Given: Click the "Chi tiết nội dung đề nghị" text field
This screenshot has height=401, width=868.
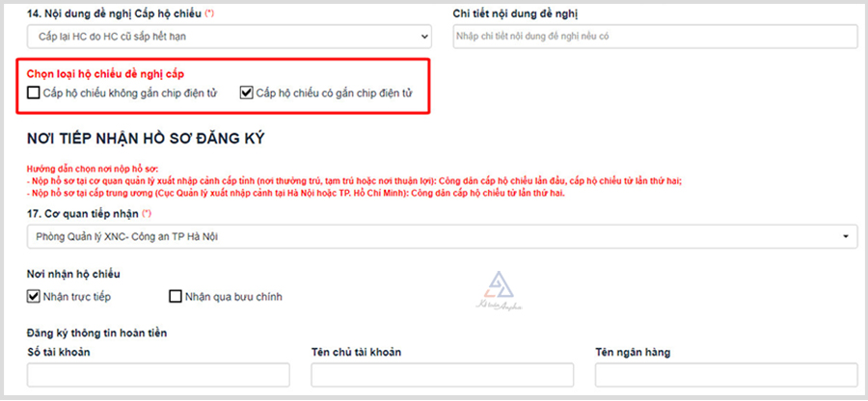Looking at the screenshot, I should click(654, 37).
